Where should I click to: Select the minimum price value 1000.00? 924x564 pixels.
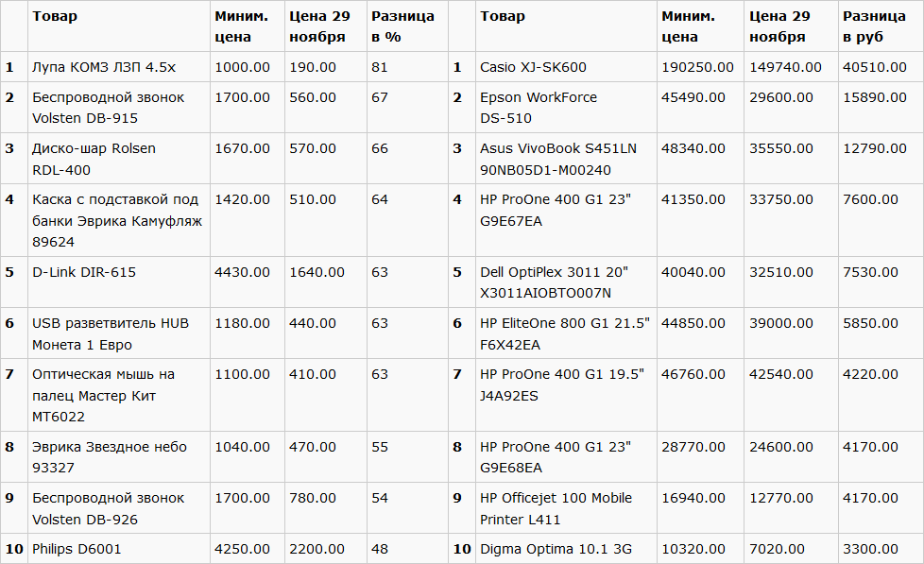pyautogui.click(x=242, y=67)
